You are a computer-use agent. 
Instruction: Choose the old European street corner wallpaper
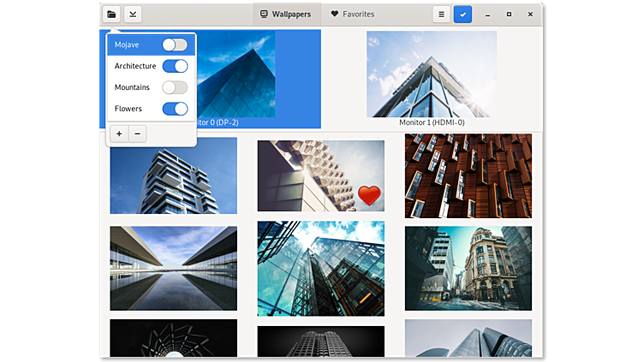(x=468, y=268)
